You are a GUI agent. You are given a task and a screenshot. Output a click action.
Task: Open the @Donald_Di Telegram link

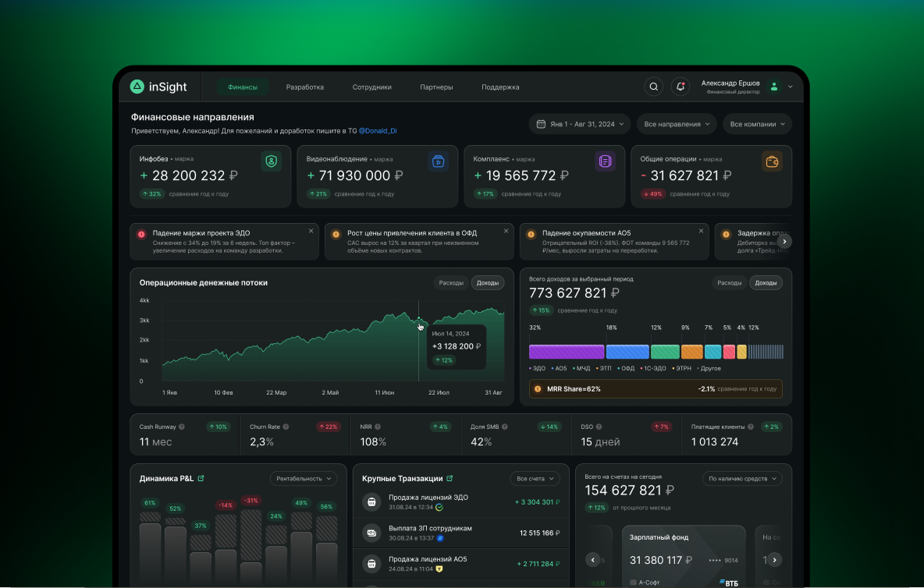click(378, 131)
